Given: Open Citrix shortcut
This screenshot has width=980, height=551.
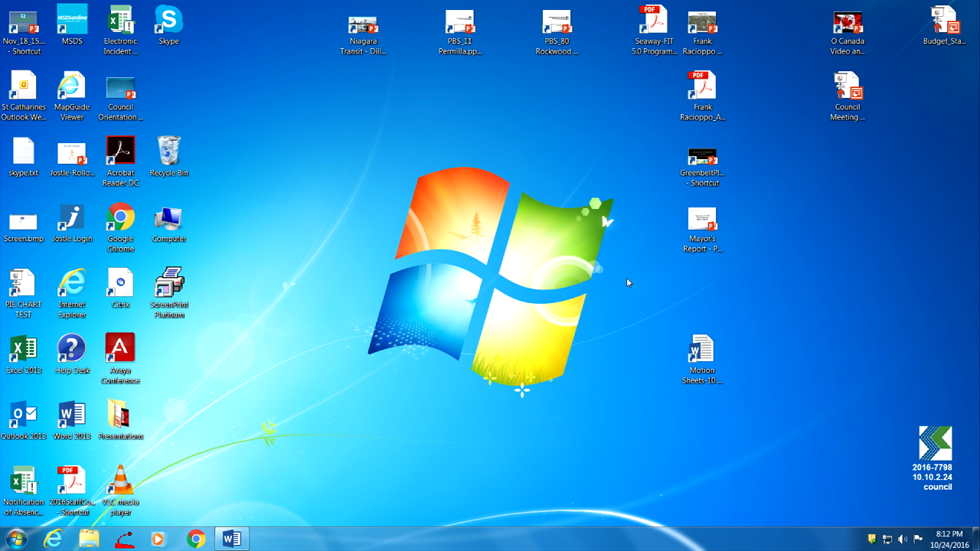Looking at the screenshot, I should [120, 289].
